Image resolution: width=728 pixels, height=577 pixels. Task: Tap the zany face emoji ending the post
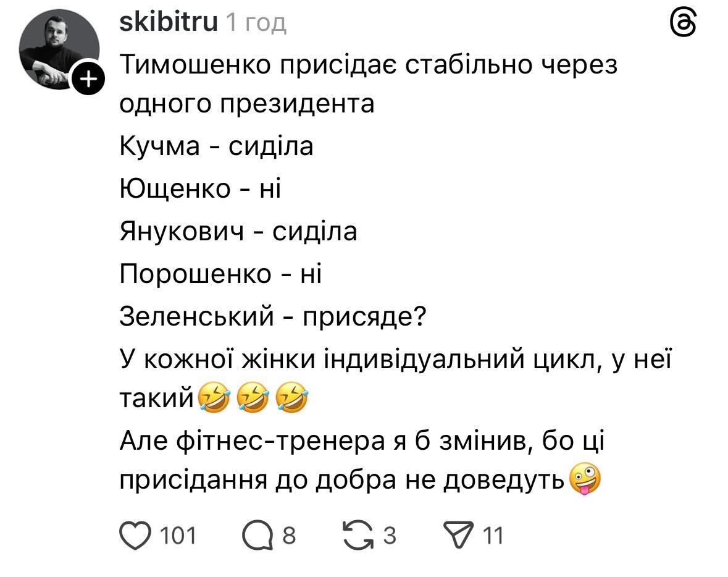584,480
